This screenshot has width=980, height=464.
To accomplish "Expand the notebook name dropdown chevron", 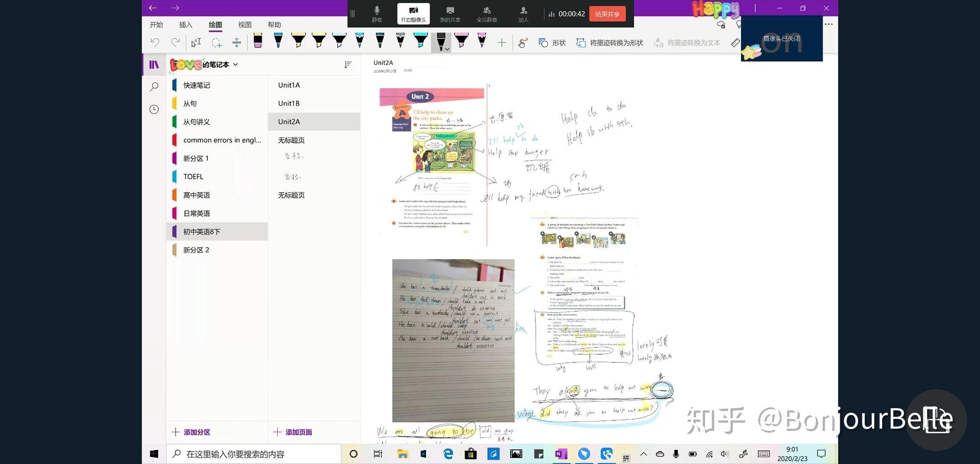I will (235, 64).
